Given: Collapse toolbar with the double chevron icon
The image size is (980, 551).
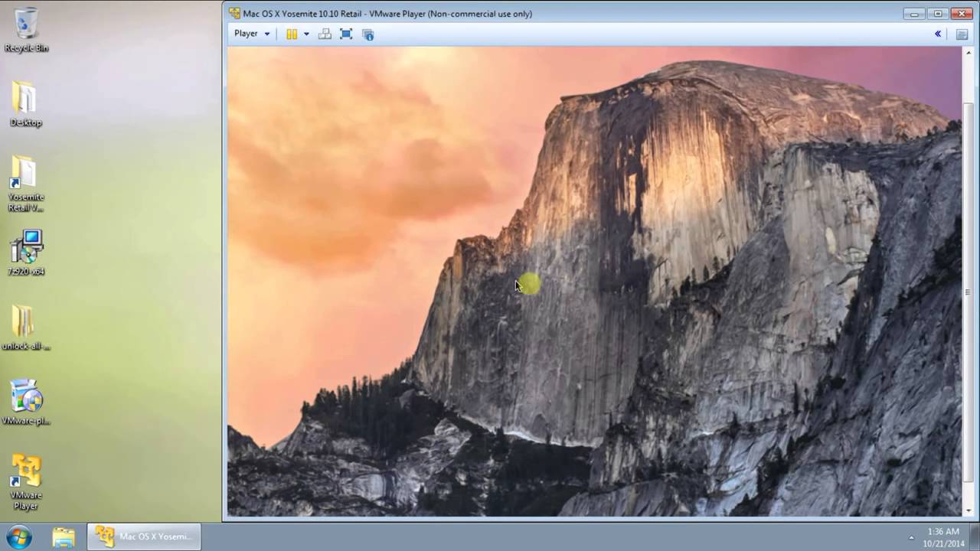Looking at the screenshot, I should (x=938, y=34).
